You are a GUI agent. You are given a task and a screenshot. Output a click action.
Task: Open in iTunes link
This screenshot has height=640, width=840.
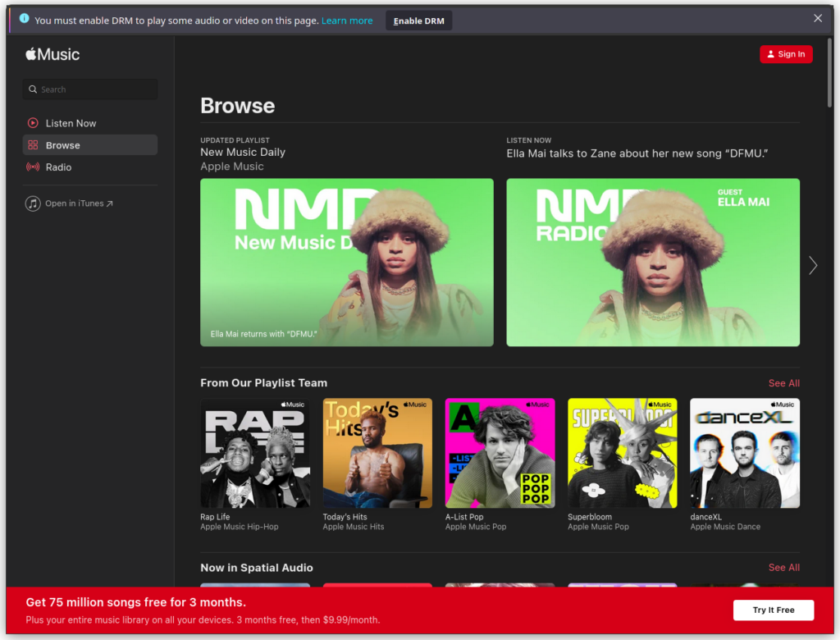79,203
